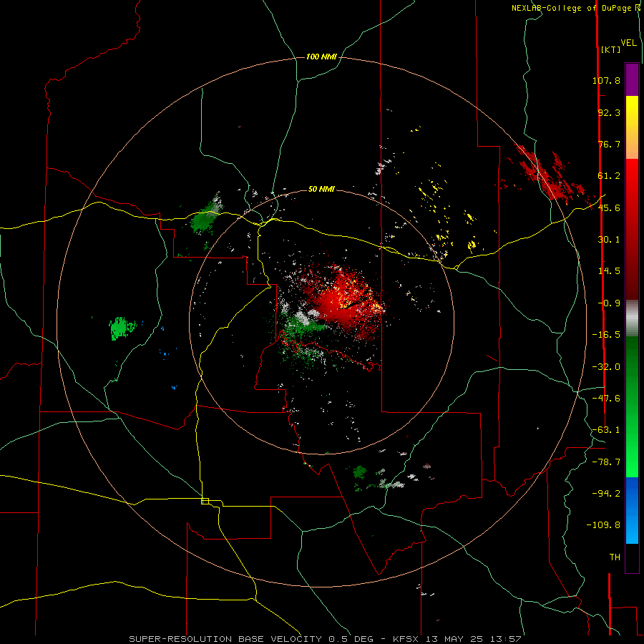The image size is (644, 644).
Task: Click the [KT] units label
Action: tap(611, 49)
